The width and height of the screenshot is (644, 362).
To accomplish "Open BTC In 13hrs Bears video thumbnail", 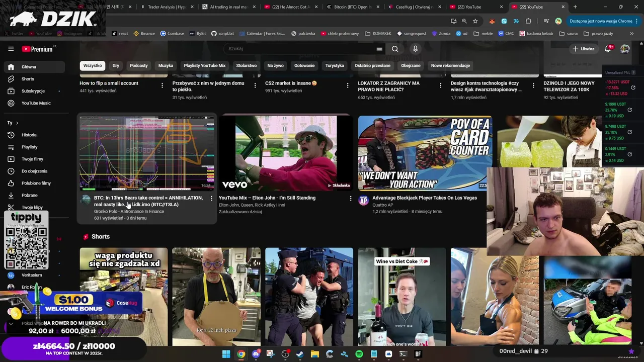I will (x=147, y=153).
